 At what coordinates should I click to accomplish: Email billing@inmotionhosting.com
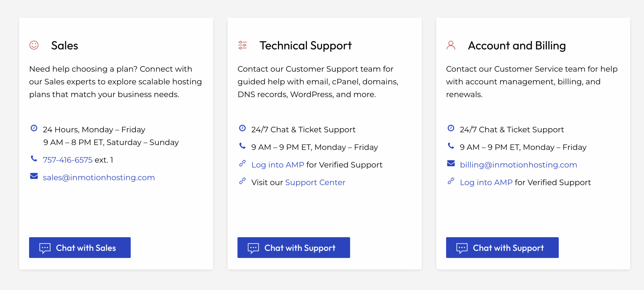518,165
